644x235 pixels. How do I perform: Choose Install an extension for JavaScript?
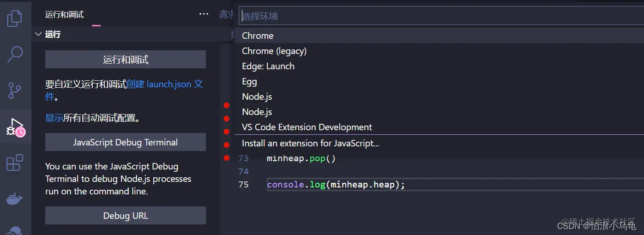(x=311, y=143)
